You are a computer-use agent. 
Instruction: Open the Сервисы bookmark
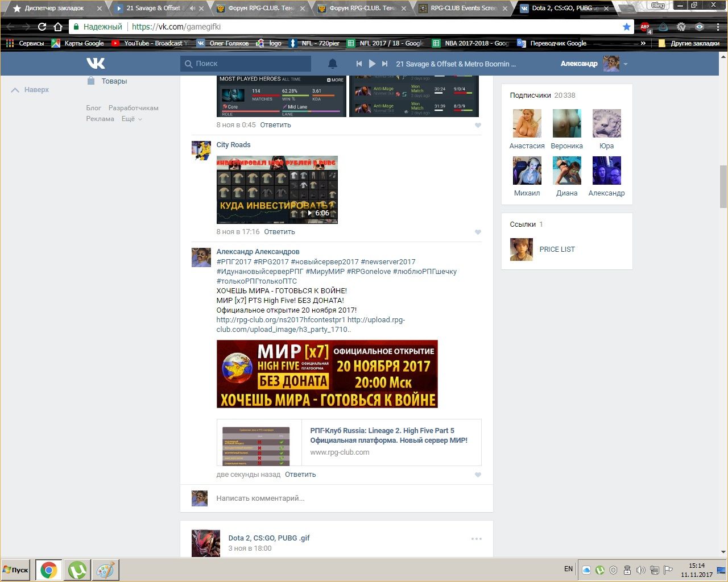pyautogui.click(x=25, y=43)
